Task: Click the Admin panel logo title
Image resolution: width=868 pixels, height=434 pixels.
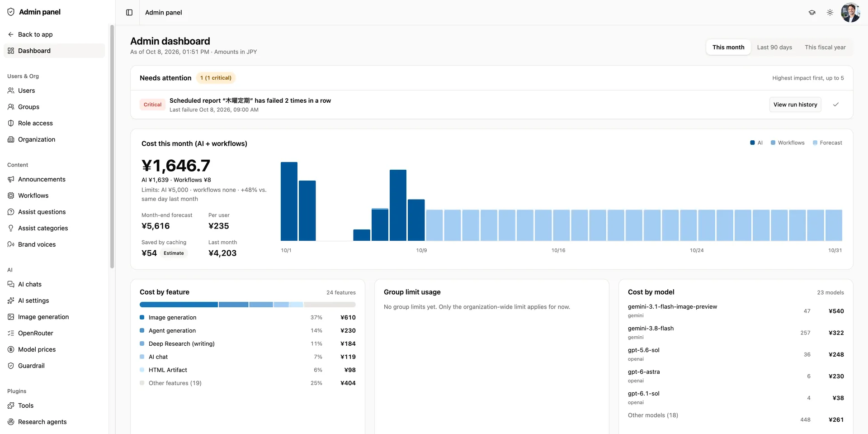Action: click(34, 12)
